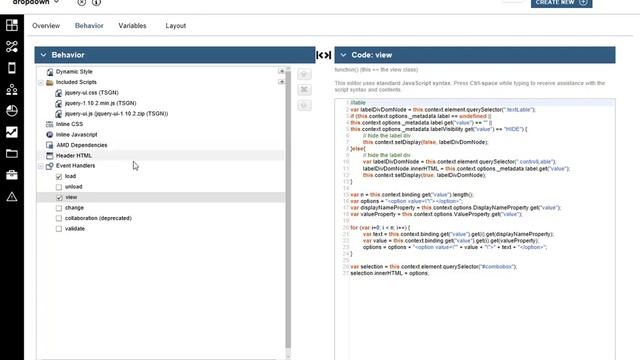The width and height of the screenshot is (640, 360).
Task: Click the Dynamic Style file icon
Action: pyautogui.click(x=50, y=72)
